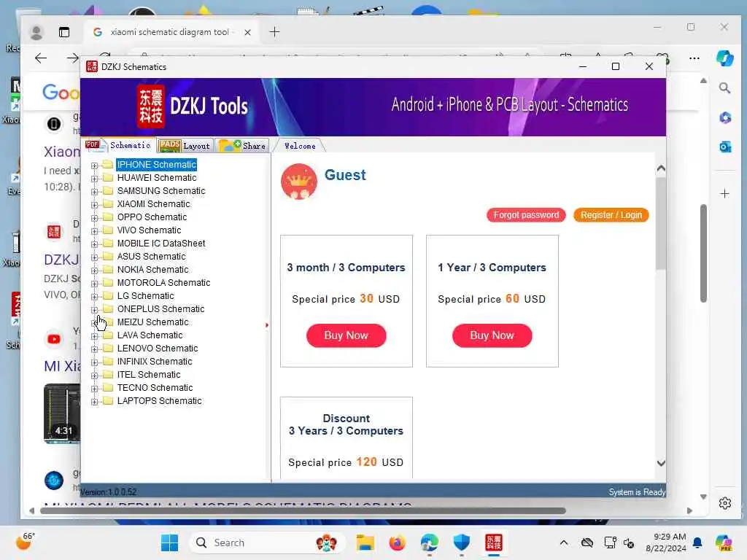Expand the OPPO Schematic tree node
Image resolution: width=747 pixels, height=560 pixels.
pyautogui.click(x=94, y=218)
